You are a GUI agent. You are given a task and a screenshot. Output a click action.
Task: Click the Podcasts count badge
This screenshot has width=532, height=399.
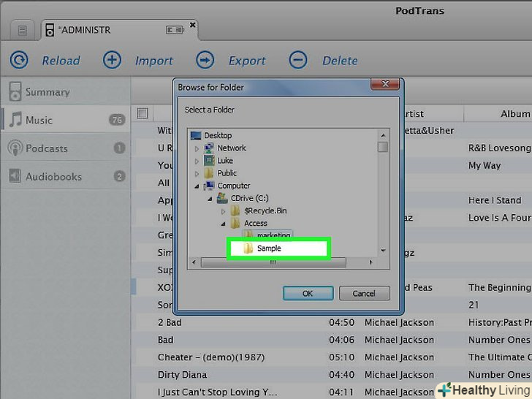click(x=119, y=148)
